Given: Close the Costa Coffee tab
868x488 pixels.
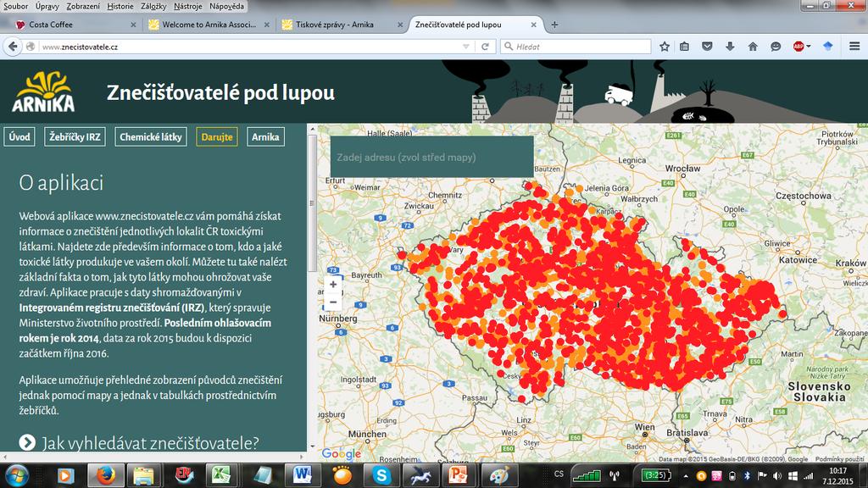Looking at the screenshot, I should 133,25.
